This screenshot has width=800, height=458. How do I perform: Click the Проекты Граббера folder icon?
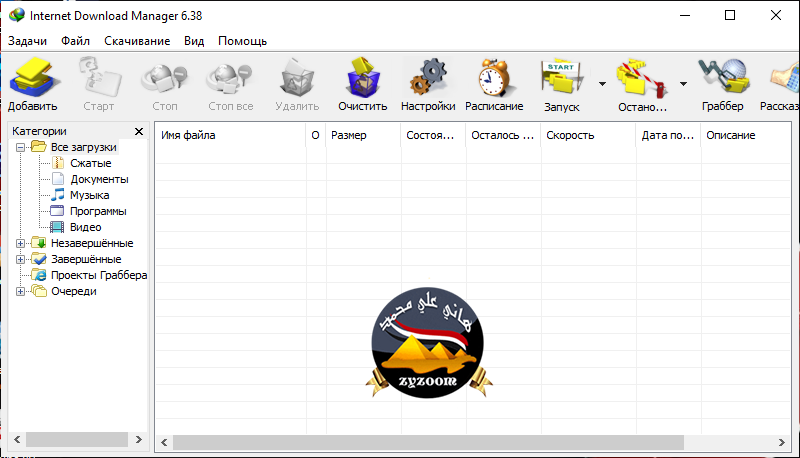[x=39, y=275]
